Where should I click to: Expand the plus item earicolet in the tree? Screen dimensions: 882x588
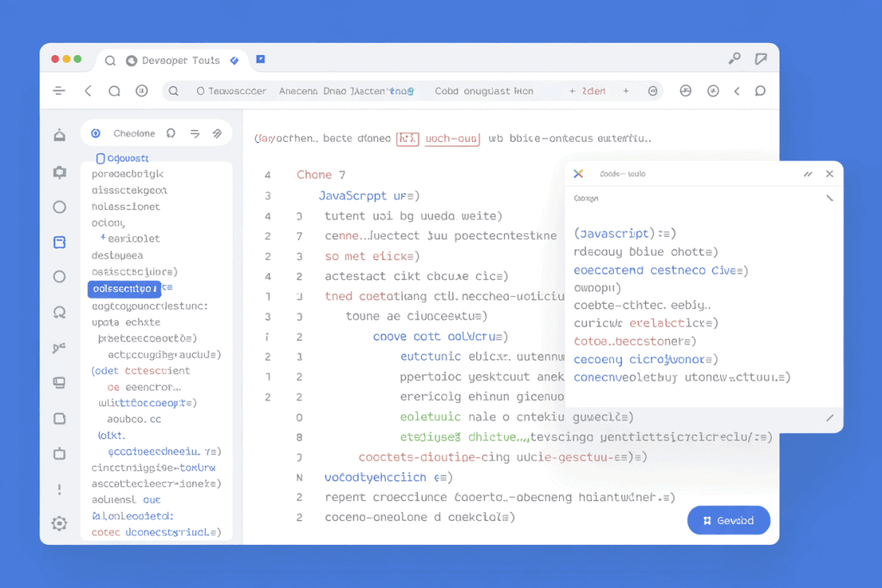pos(103,237)
